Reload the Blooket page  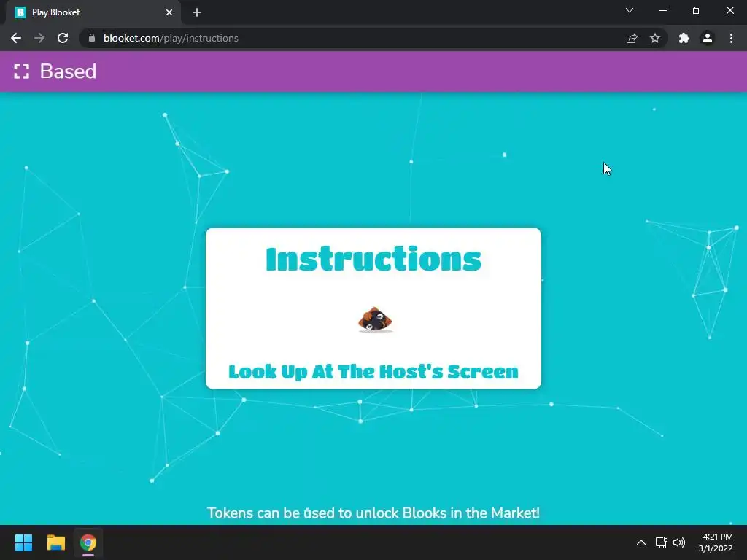click(63, 38)
